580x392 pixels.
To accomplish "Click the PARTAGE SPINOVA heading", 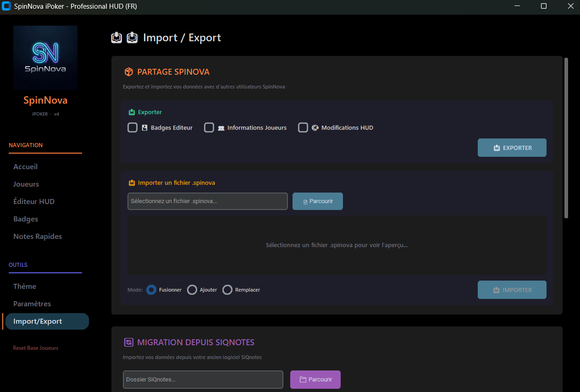I will pos(173,72).
